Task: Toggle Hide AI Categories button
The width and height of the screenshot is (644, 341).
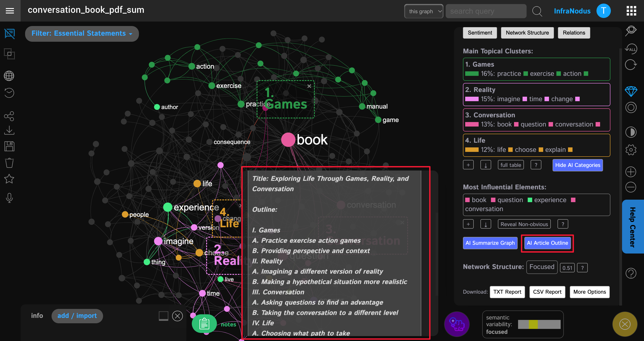Action: click(577, 165)
